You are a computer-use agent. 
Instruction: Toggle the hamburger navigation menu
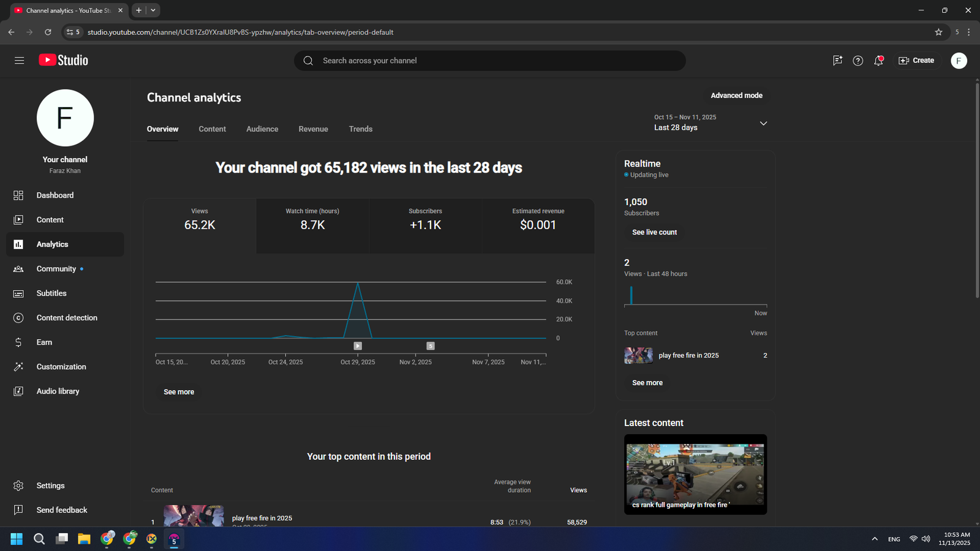point(19,61)
